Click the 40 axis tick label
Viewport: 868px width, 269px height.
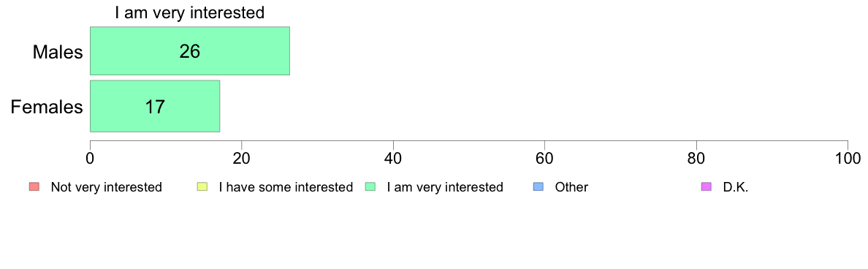[393, 159]
